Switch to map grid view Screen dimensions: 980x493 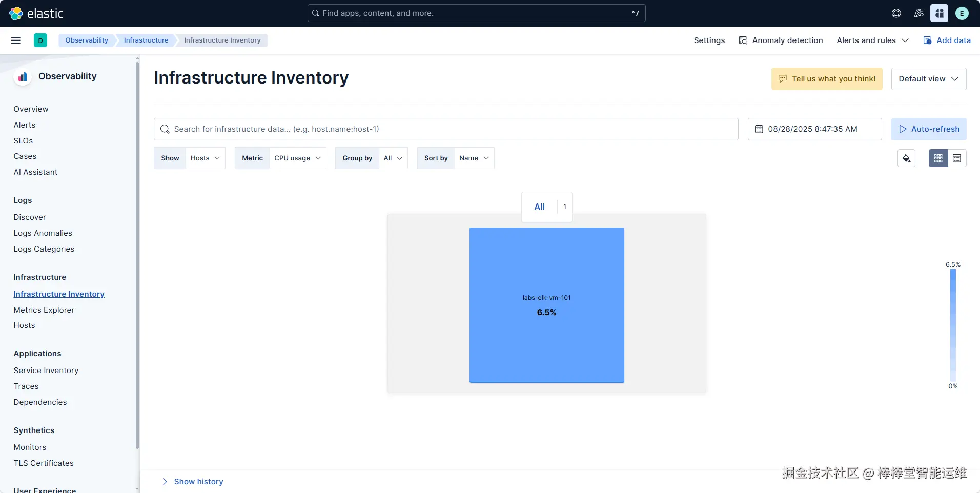click(938, 158)
